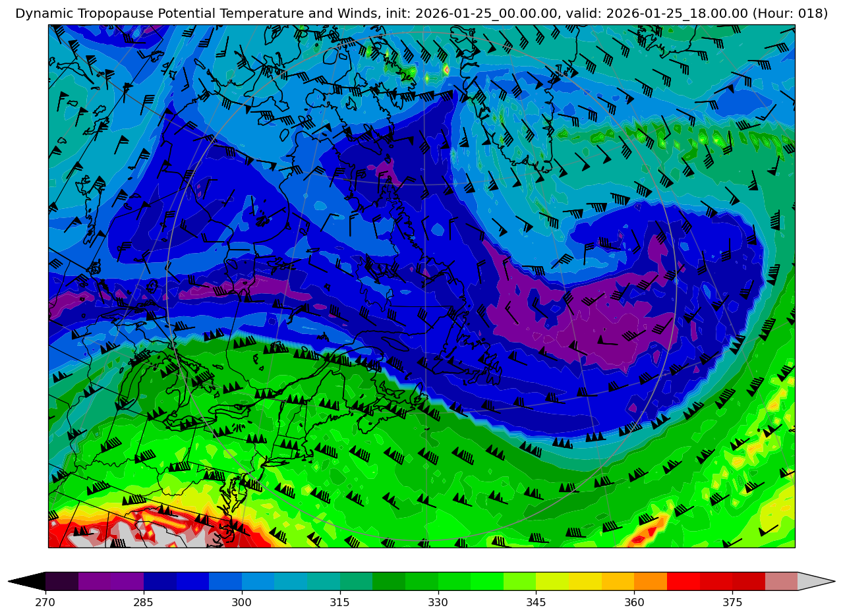This screenshot has height=616, width=843.
Task: Click the 315 colorbar tick label
Action: [340, 602]
